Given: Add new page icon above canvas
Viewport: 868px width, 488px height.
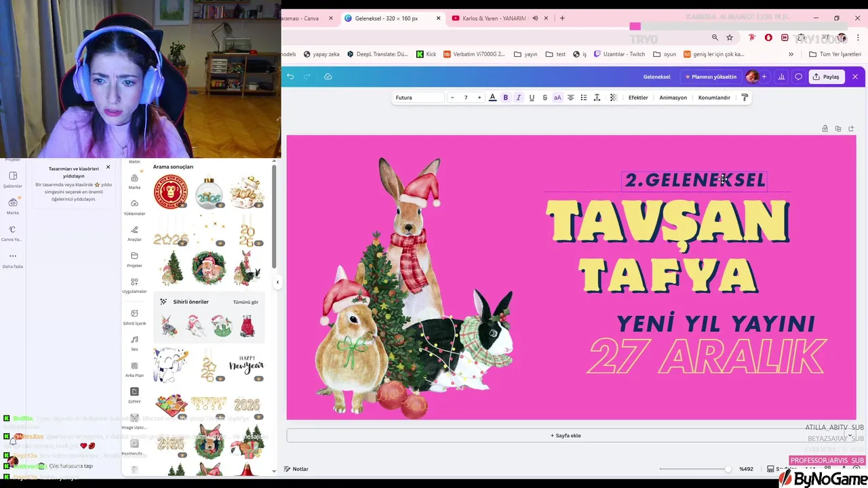Looking at the screenshot, I should point(851,129).
